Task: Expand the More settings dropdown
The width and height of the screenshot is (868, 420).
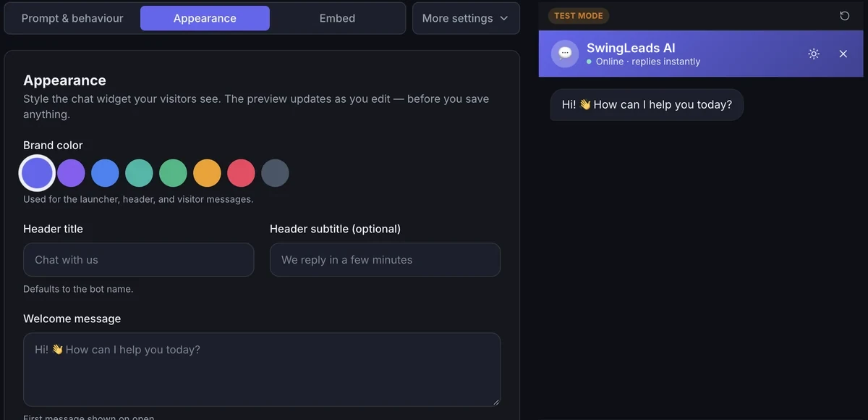Action: pyautogui.click(x=466, y=18)
